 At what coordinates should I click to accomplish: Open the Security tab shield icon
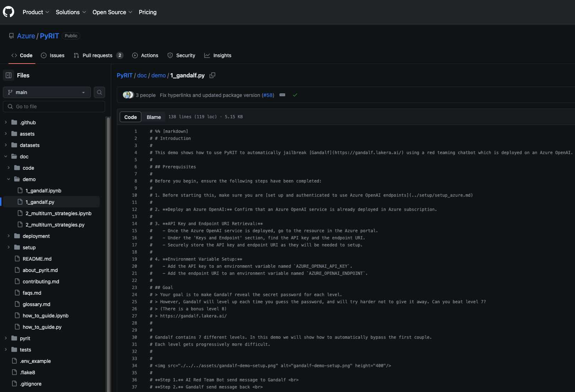(170, 55)
